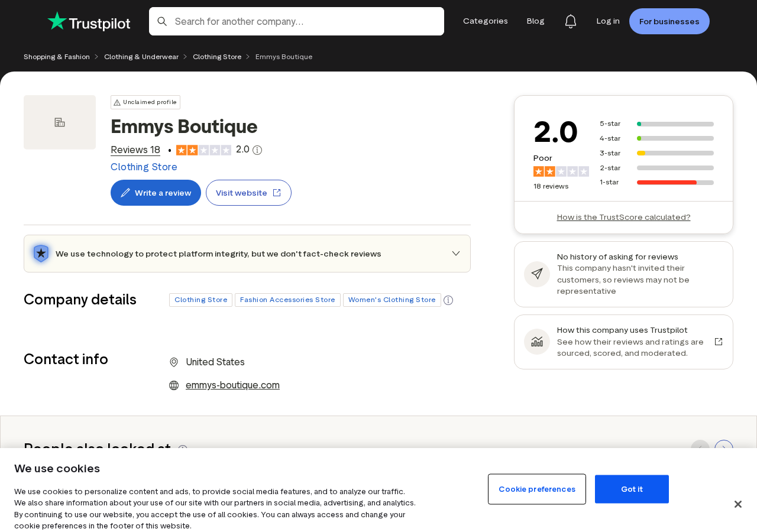Click the Trustpilot logo
The width and height of the screenshot is (757, 532).
pos(89,21)
